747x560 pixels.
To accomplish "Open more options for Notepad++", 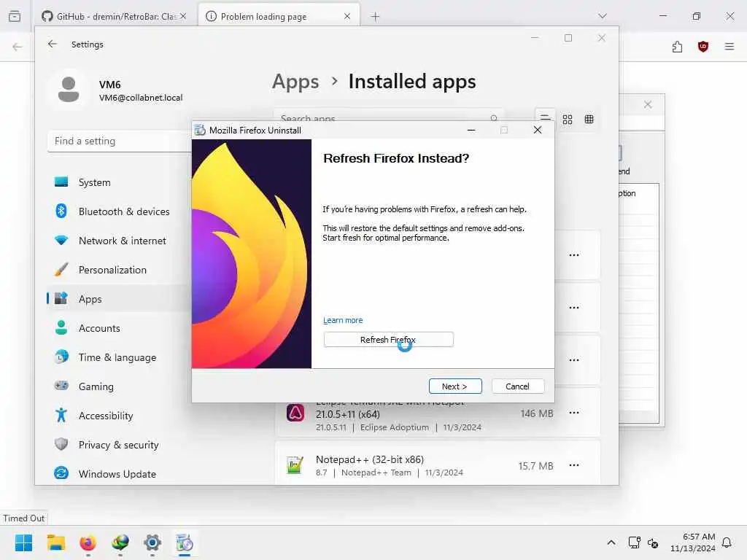I will 574,465.
